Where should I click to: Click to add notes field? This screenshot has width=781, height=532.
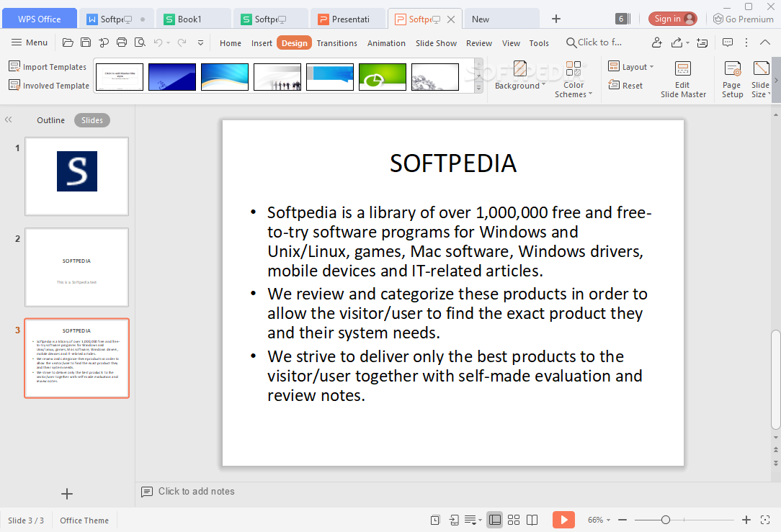click(x=196, y=492)
